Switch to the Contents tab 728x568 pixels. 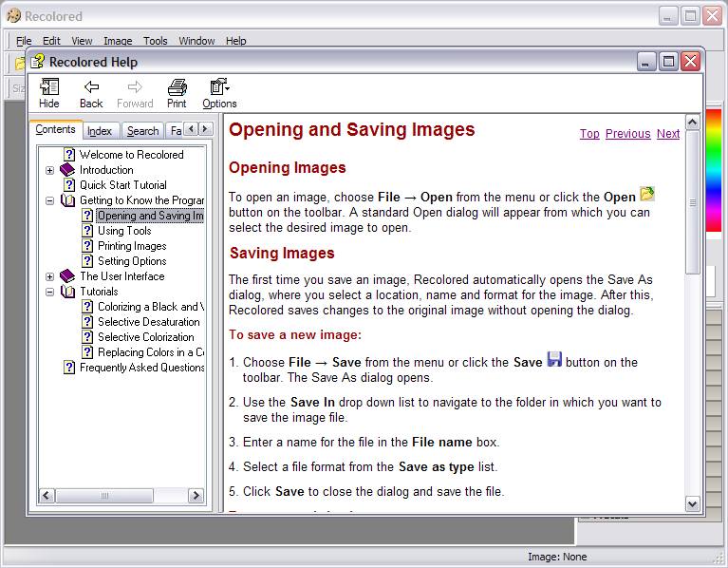pos(55,129)
